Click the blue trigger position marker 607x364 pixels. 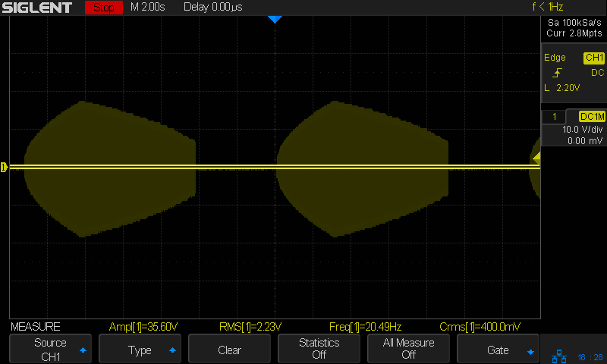click(275, 20)
